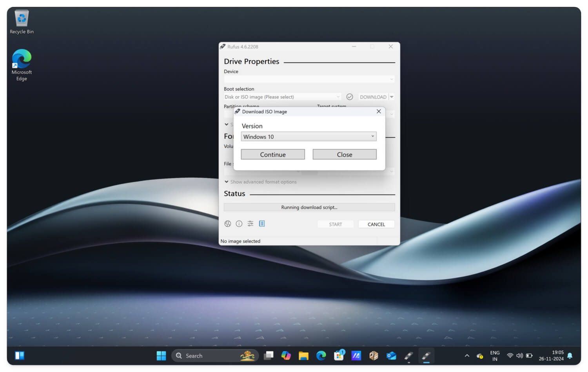588x372 pixels.
Task: Click Close button in Download ISO Image dialog
Action: coord(345,154)
